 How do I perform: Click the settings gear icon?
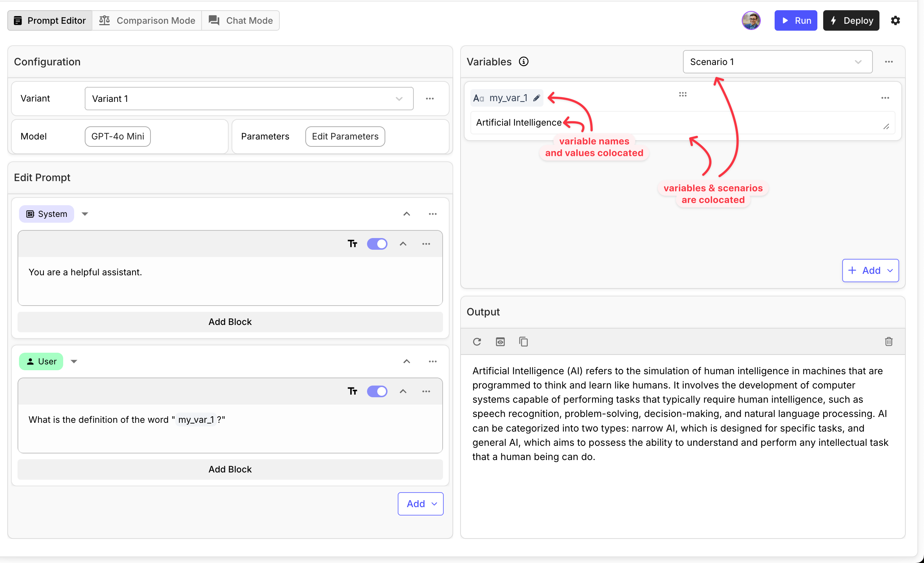pos(895,20)
